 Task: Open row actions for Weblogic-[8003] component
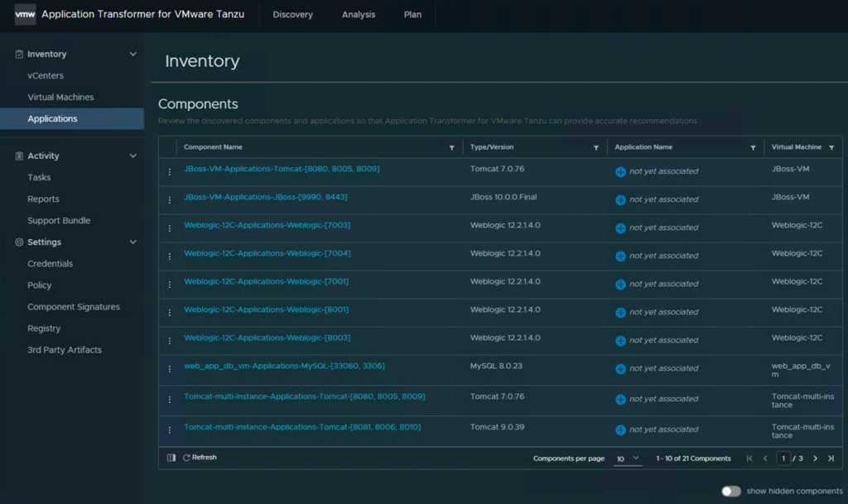coord(169,340)
